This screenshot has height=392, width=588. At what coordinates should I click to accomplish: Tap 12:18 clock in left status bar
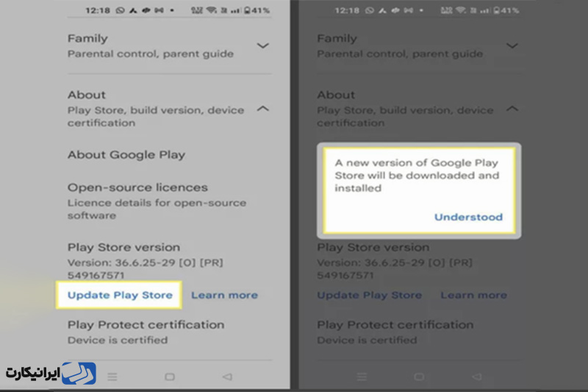(x=98, y=10)
